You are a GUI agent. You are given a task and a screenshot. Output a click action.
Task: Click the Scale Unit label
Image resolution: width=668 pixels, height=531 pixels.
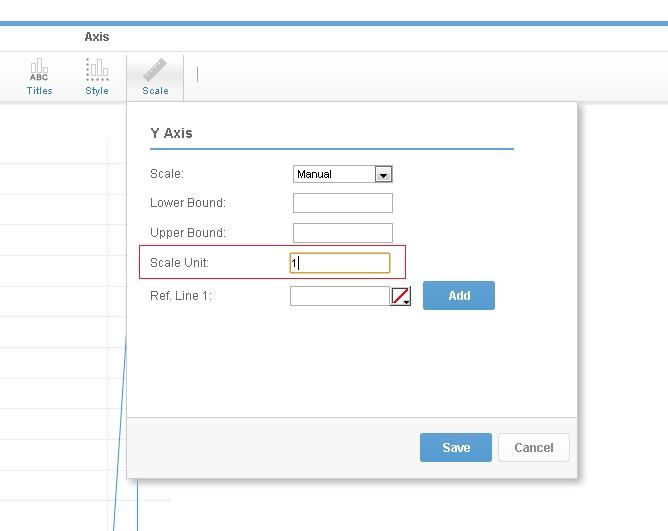[179, 263]
